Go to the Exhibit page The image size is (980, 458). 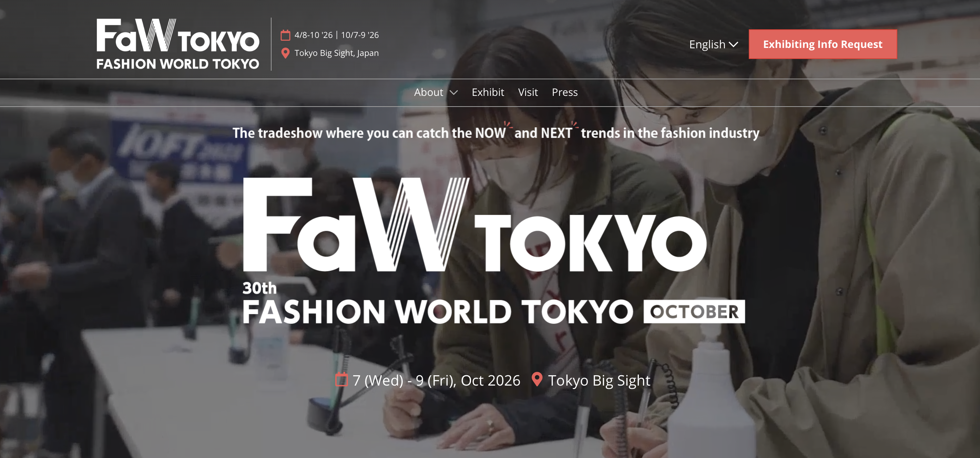[488, 92]
